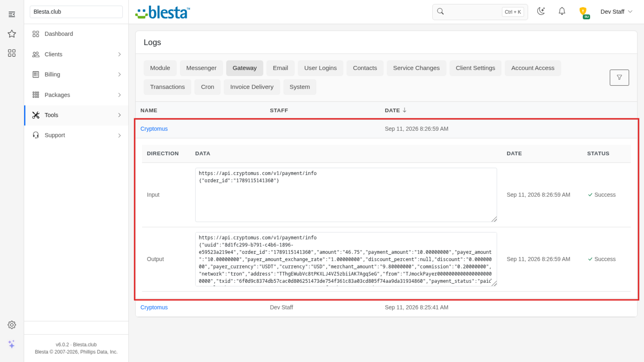The width and height of the screenshot is (644, 362).
Task: Switch to the Email logs tab
Action: [x=280, y=68]
